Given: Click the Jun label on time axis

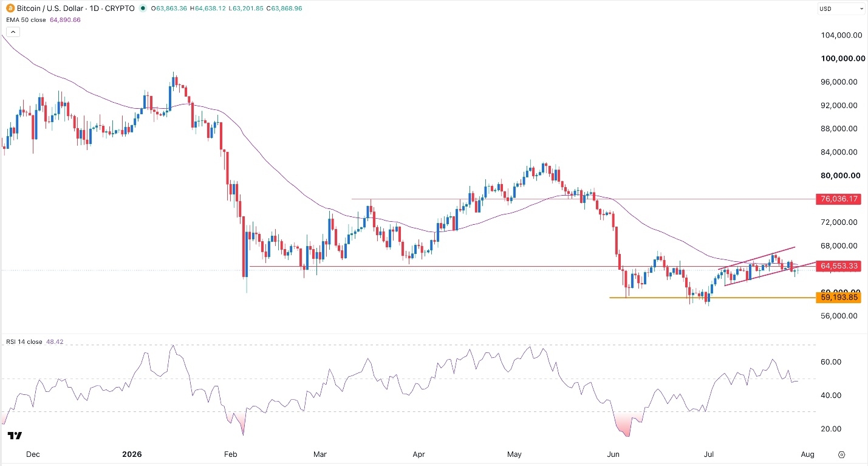Looking at the screenshot, I should pyautogui.click(x=613, y=454).
